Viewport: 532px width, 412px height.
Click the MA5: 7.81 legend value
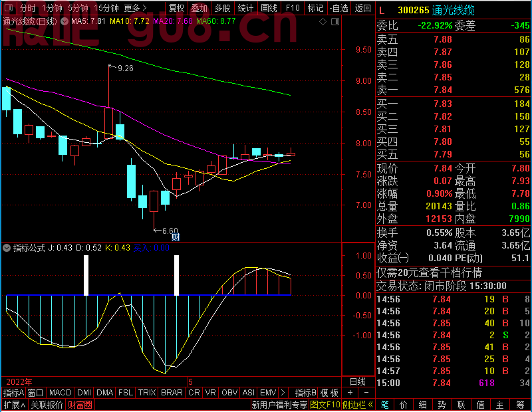(88, 21)
